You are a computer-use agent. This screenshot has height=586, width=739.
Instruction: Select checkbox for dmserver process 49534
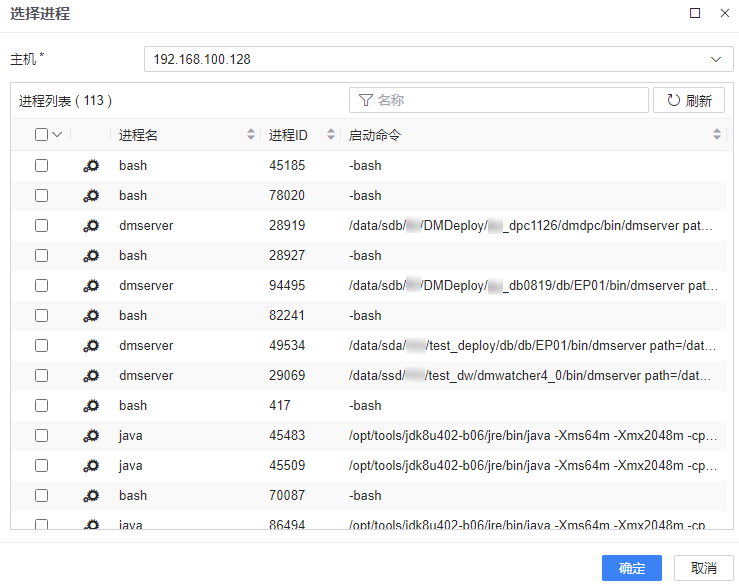[41, 346]
